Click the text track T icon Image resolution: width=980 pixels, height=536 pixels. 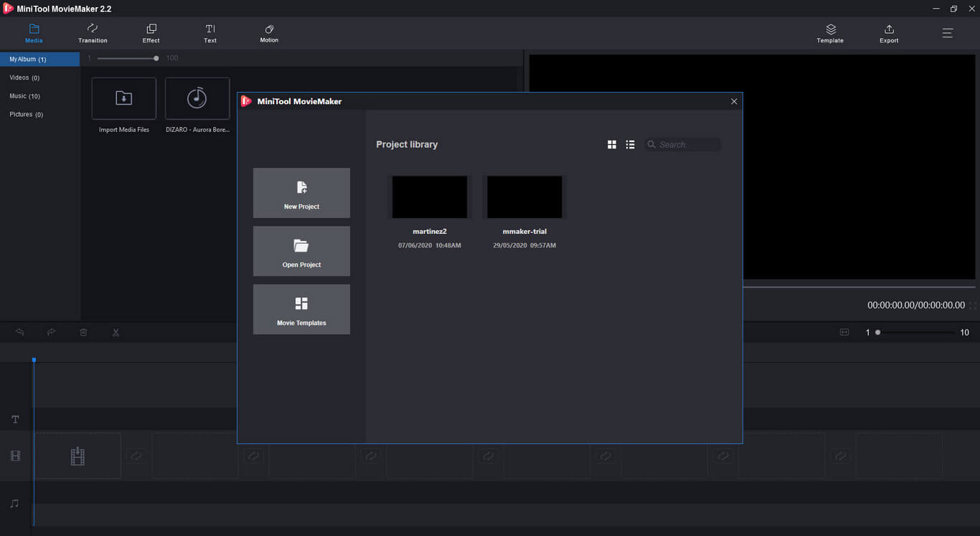coord(15,419)
